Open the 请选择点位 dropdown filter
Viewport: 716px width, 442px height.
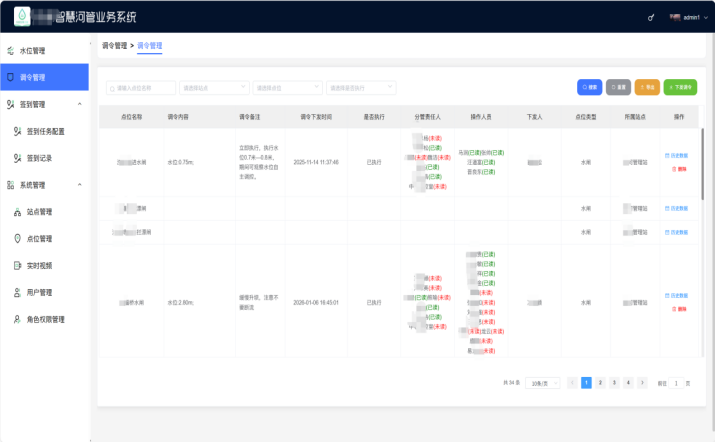coord(287,88)
